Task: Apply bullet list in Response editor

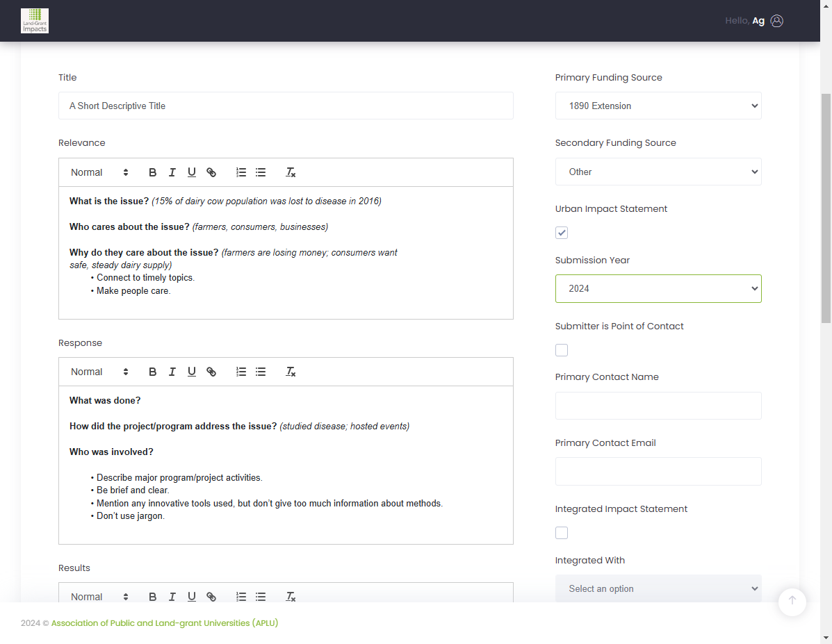Action: pos(261,372)
